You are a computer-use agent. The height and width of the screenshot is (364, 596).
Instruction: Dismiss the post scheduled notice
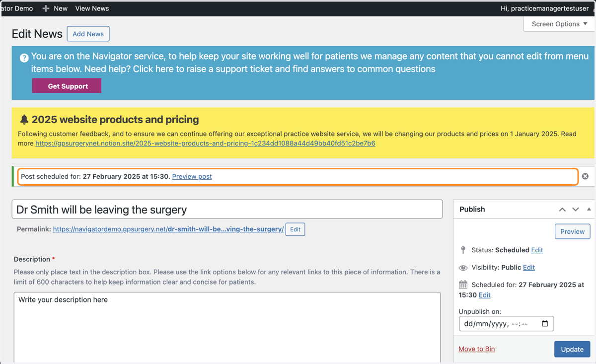[x=585, y=176]
